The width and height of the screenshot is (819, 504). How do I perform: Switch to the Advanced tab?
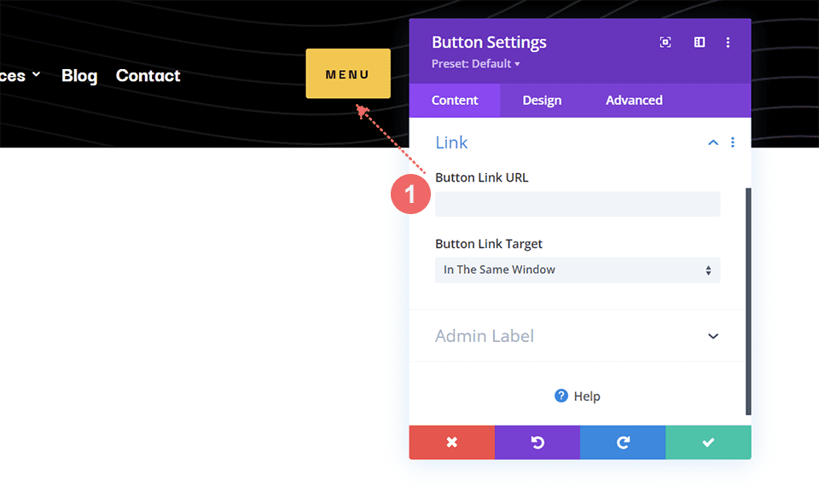pos(634,100)
